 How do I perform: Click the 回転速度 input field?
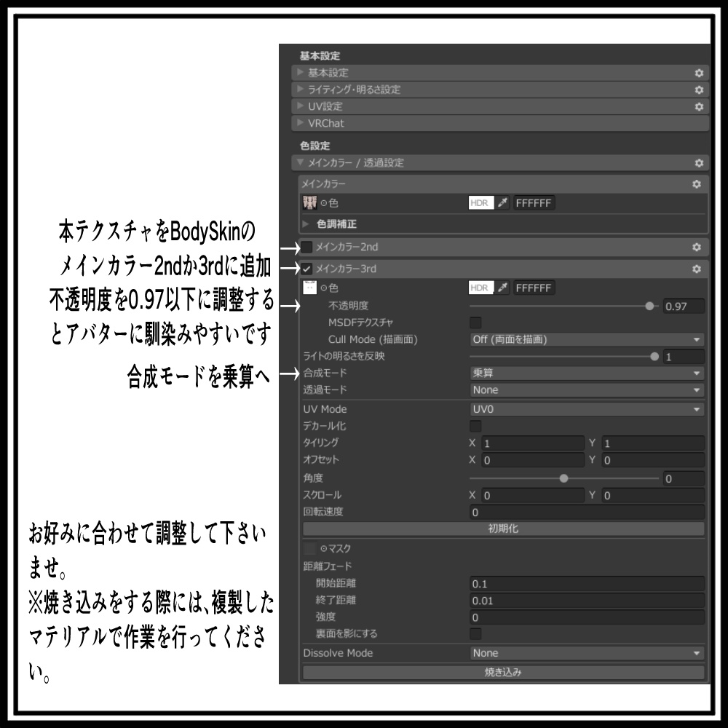582,512
